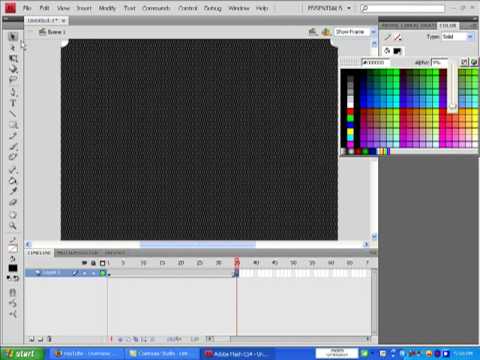The width and height of the screenshot is (480, 360).
Task: Click the swap colors icon in tools panel
Action: [16, 278]
